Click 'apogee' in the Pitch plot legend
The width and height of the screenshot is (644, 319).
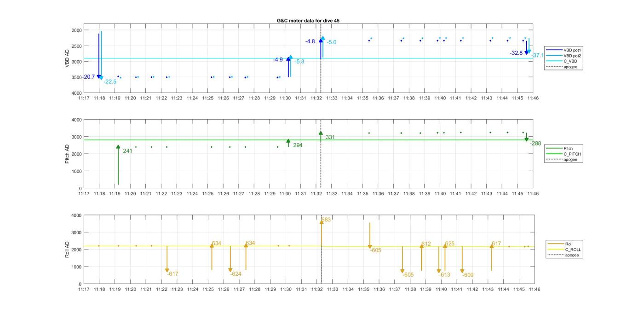(562, 159)
